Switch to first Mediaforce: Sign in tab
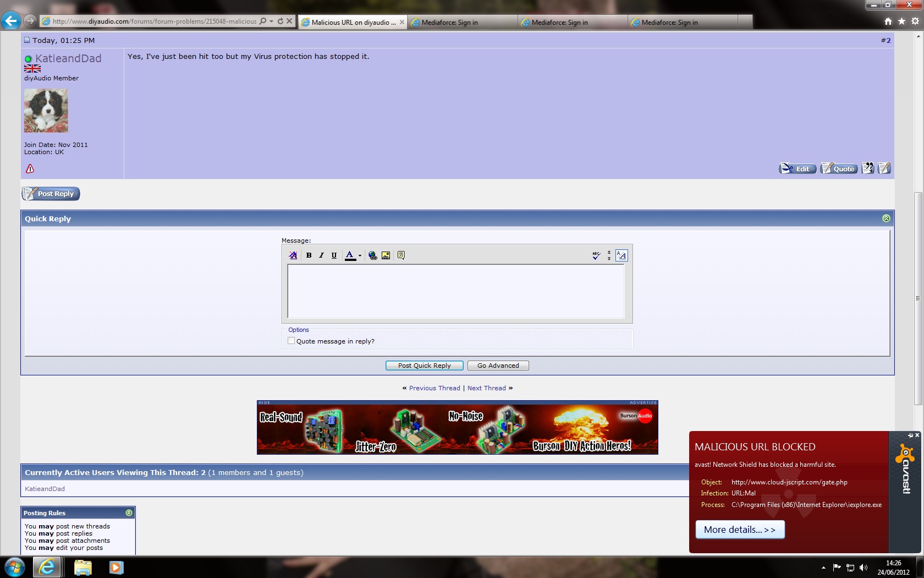Screen dimensions: 924x578 (x=463, y=22)
